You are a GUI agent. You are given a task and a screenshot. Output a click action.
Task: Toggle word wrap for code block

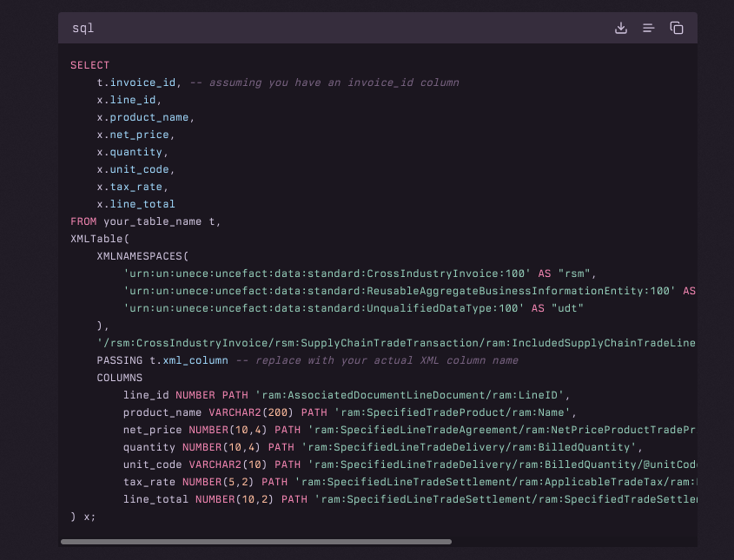(648, 28)
